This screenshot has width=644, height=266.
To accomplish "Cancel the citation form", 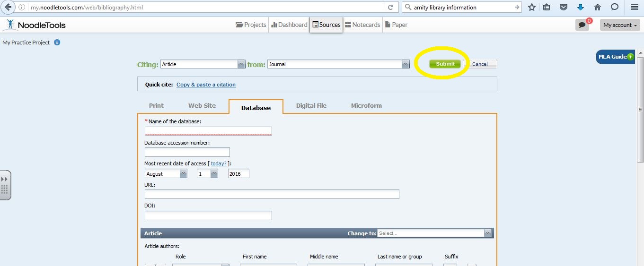I will coord(480,64).
